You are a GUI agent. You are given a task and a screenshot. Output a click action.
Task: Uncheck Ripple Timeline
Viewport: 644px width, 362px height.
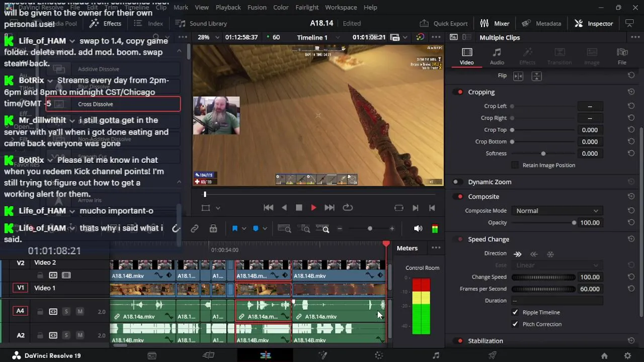[x=515, y=312]
